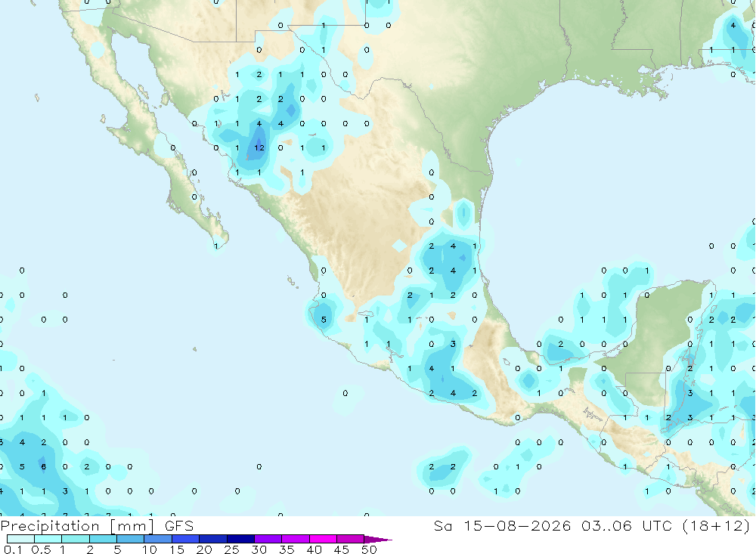Click the legend arrow tip beyond 50
This screenshot has width=756, height=554.
[x=378, y=539]
